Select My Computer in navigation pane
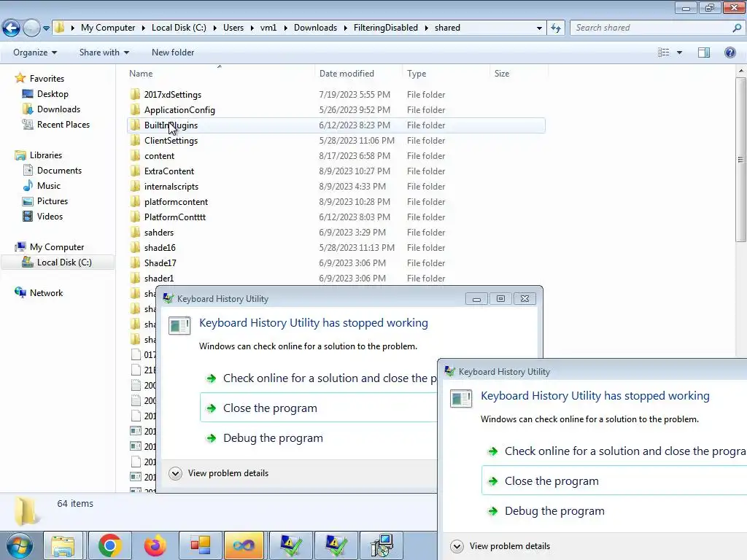 [57, 246]
